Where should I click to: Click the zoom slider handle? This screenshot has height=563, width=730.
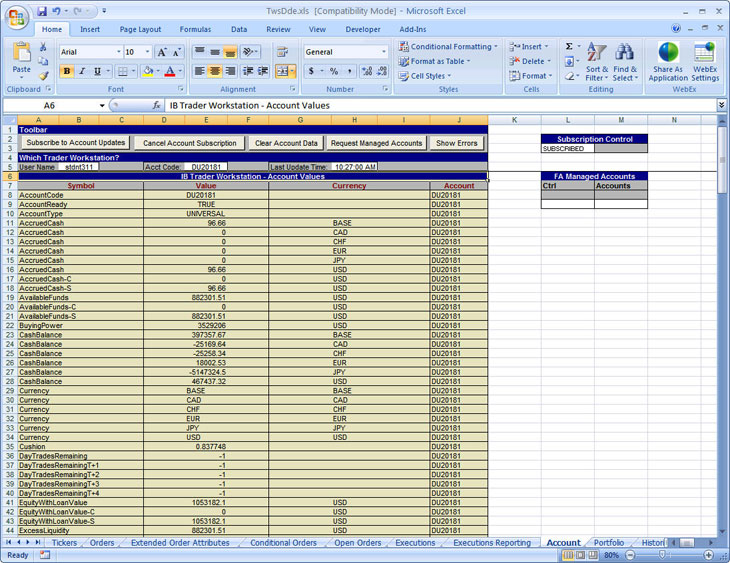pyautogui.click(x=662, y=555)
